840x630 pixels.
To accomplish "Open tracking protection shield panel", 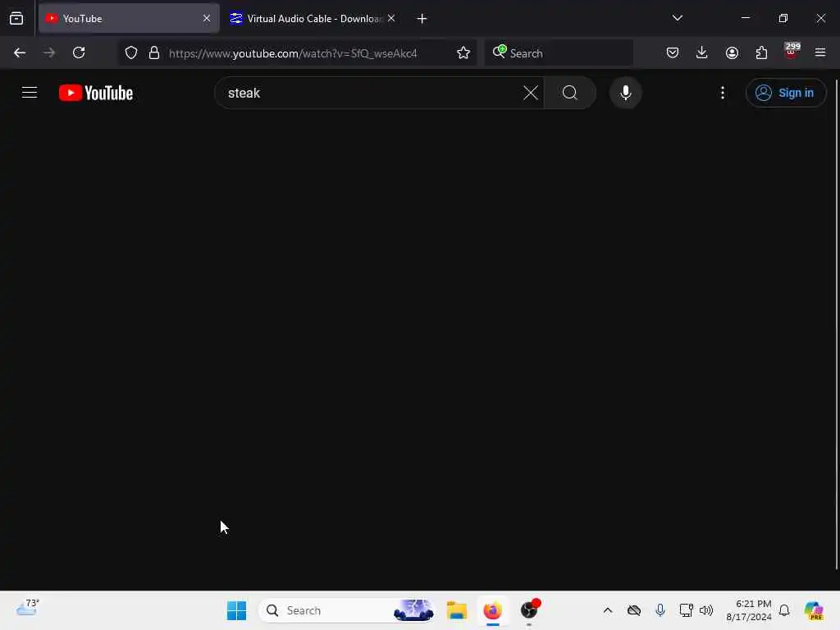I will tap(131, 52).
